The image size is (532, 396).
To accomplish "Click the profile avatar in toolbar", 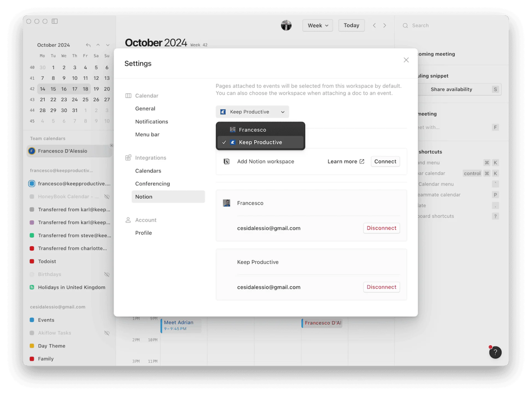I will tap(286, 25).
